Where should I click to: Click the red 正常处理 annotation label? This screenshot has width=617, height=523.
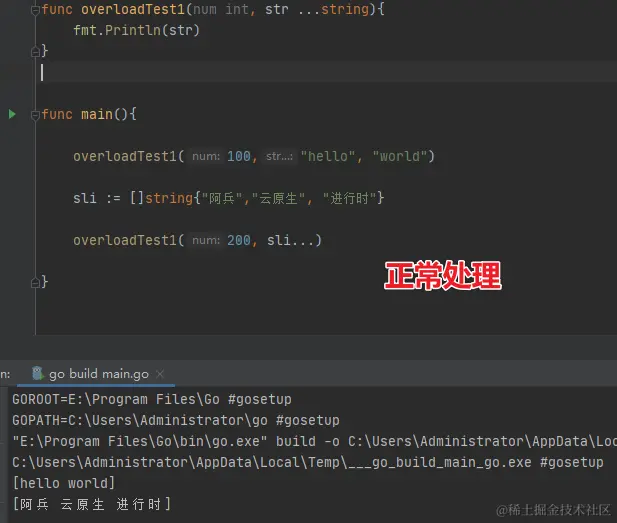pyautogui.click(x=443, y=275)
